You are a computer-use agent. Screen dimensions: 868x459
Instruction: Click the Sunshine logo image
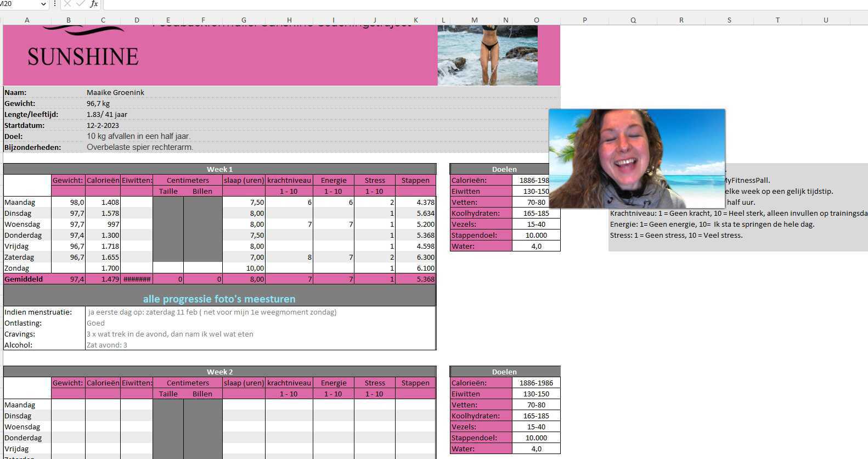tap(83, 49)
